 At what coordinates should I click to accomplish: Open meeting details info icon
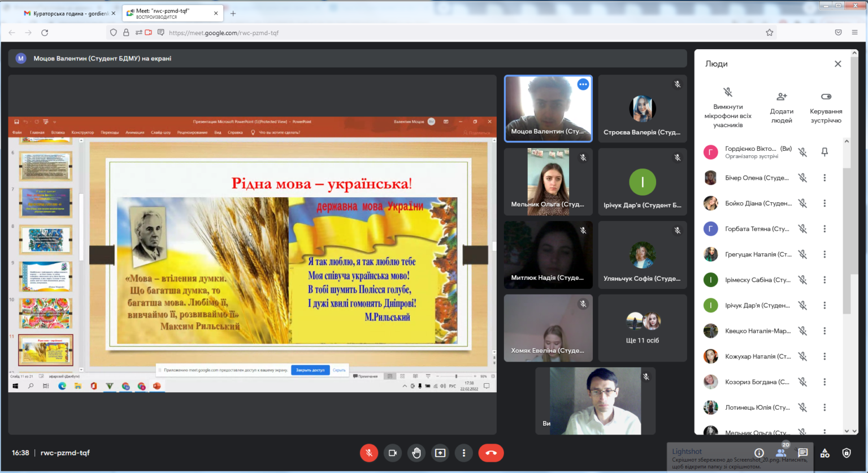click(759, 453)
